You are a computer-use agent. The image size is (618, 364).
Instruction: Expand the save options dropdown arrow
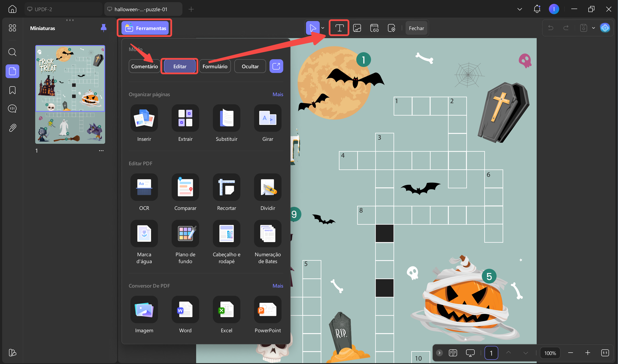(594, 28)
